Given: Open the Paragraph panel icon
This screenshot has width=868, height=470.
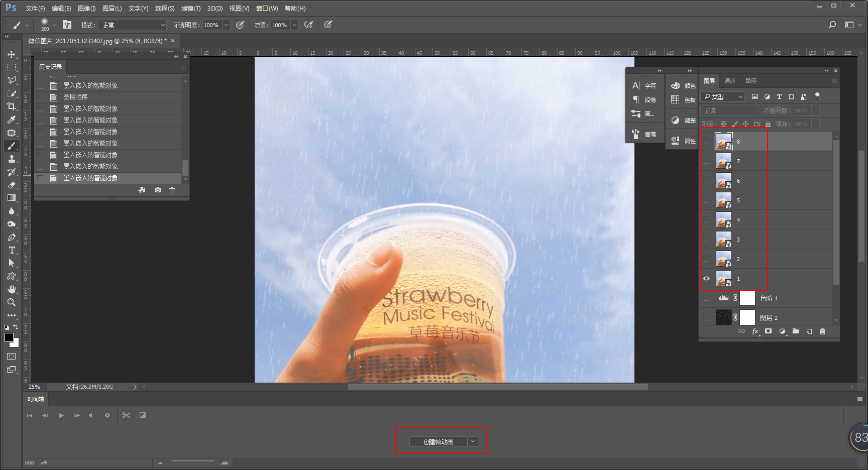Looking at the screenshot, I should point(636,100).
